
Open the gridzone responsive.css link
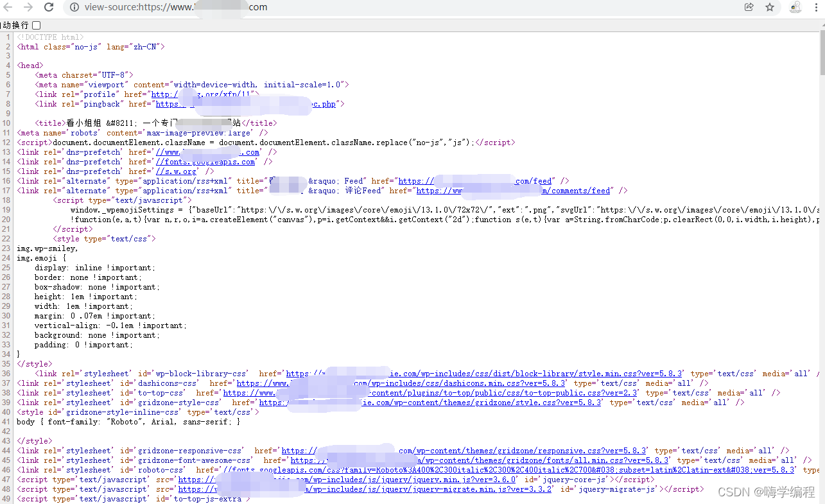464,451
